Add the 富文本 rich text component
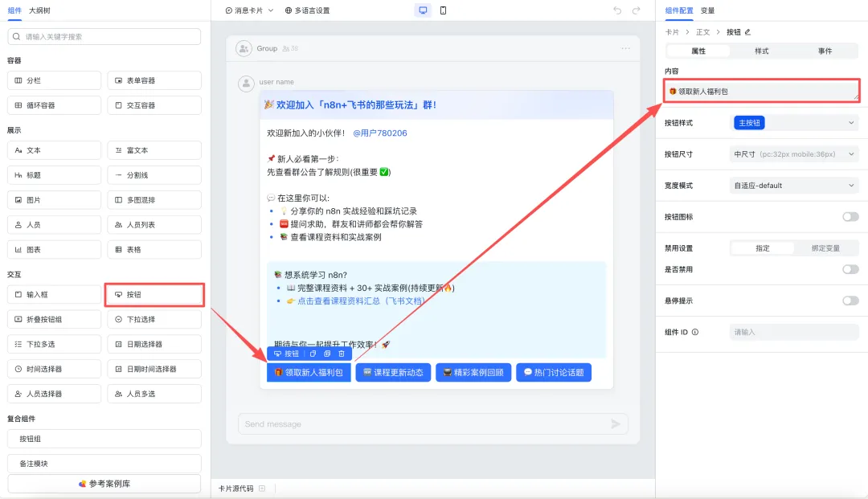The width and height of the screenshot is (868, 499). pyautogui.click(x=154, y=150)
